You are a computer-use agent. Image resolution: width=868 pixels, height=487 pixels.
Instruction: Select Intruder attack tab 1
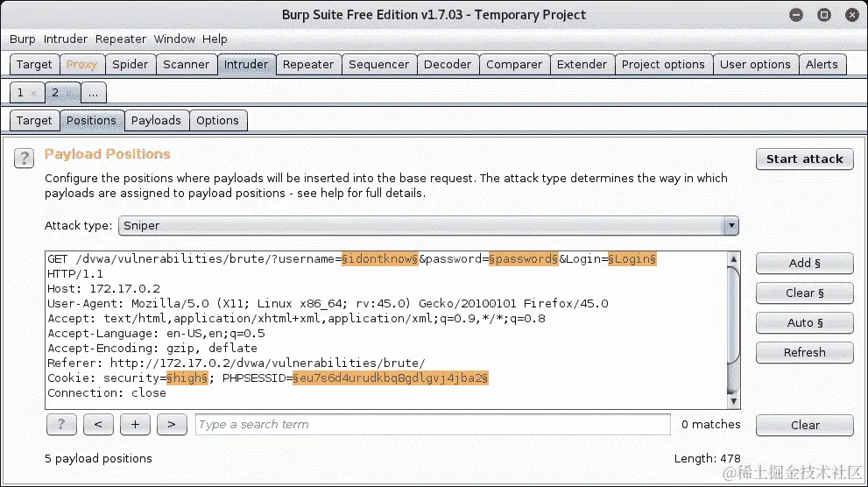pyautogui.click(x=20, y=93)
